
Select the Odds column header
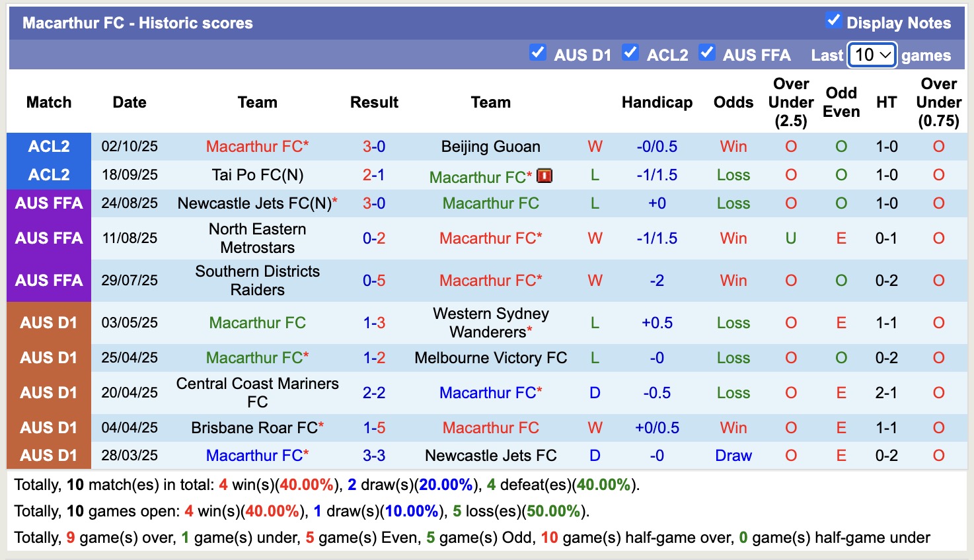tap(733, 102)
